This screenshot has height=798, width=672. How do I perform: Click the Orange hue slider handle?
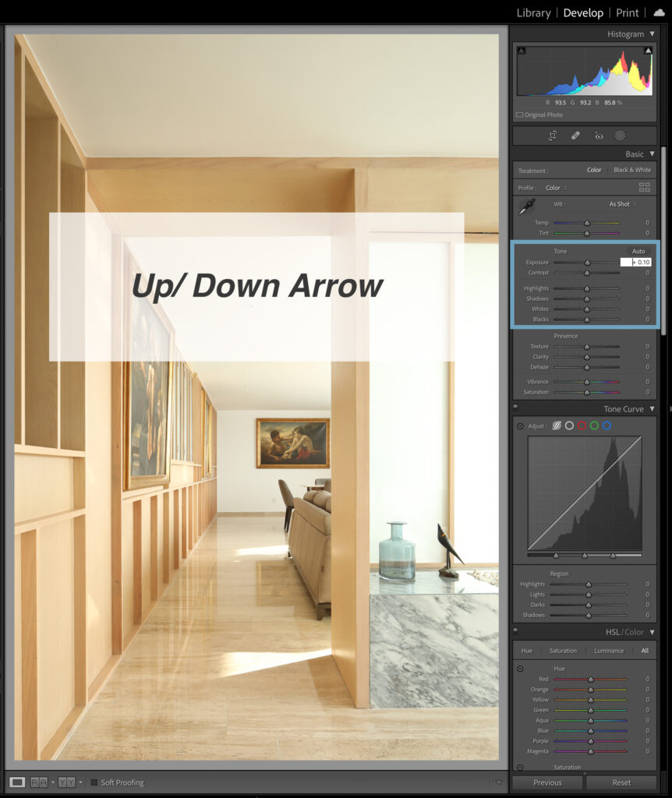coord(591,690)
